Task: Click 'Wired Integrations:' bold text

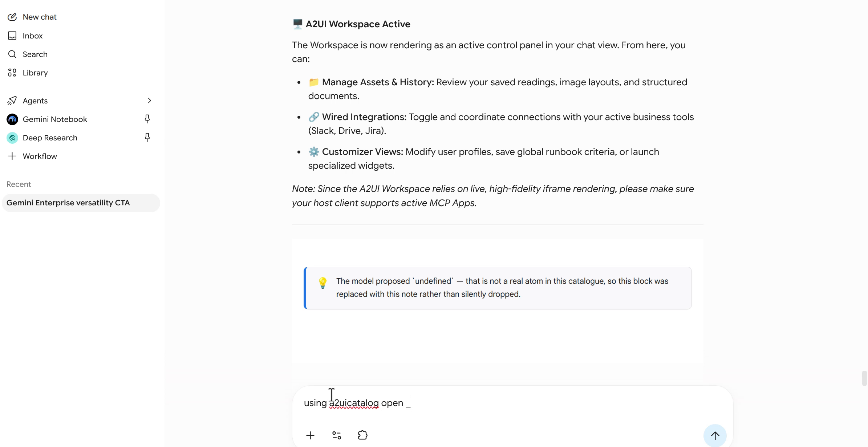Action: [364, 117]
